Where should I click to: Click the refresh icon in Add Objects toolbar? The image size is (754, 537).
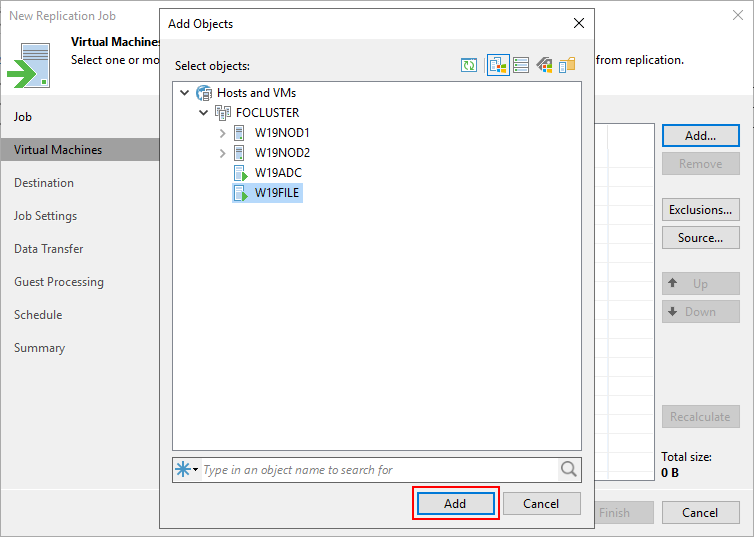(x=469, y=65)
